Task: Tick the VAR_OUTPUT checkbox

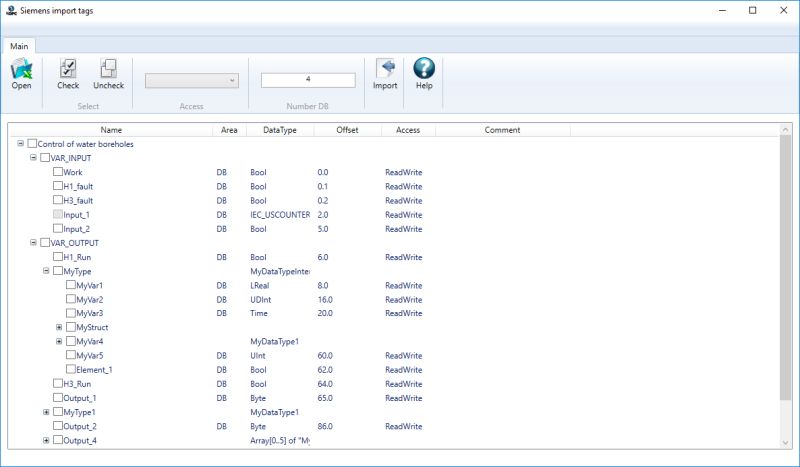Action: [x=45, y=242]
